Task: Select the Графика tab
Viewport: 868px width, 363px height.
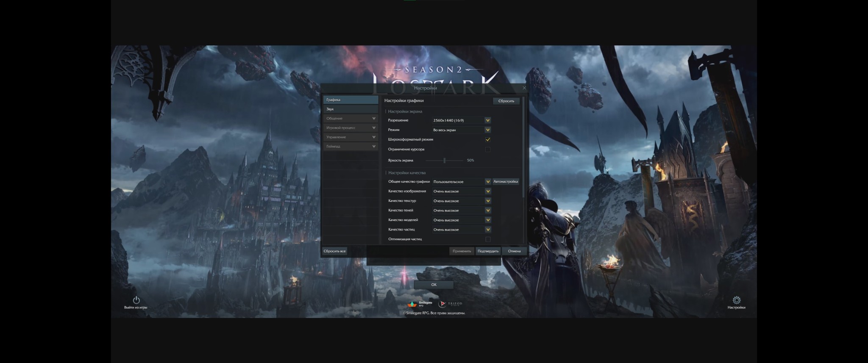Action: coord(351,100)
